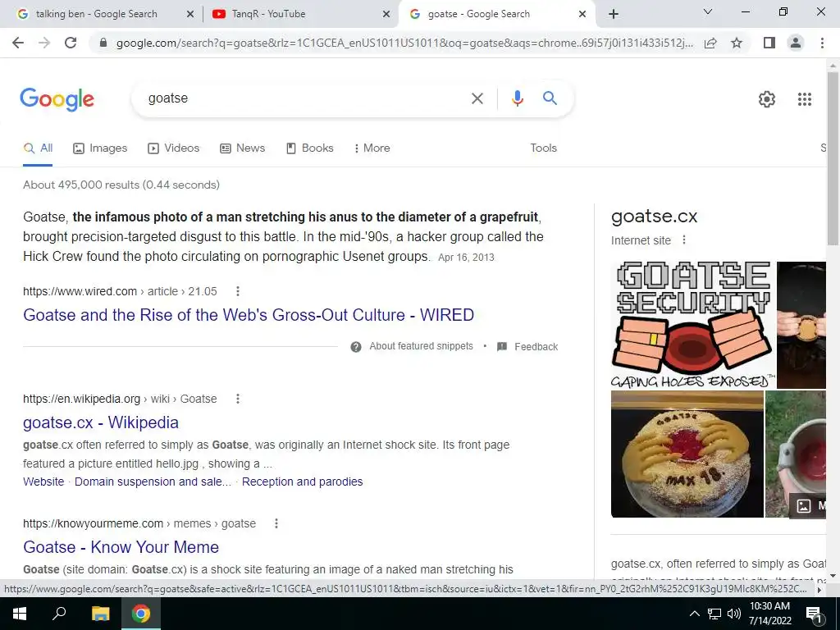Click the Tools button under search bar
Image resolution: width=840 pixels, height=630 pixels.
tap(543, 148)
